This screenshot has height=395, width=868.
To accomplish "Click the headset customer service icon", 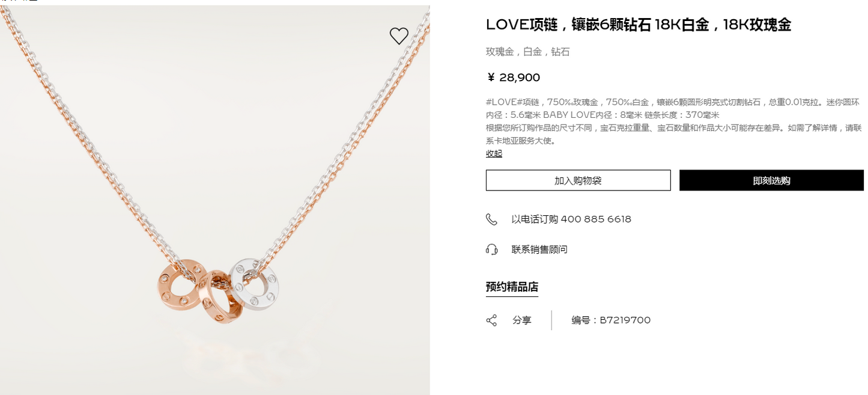I will point(491,250).
